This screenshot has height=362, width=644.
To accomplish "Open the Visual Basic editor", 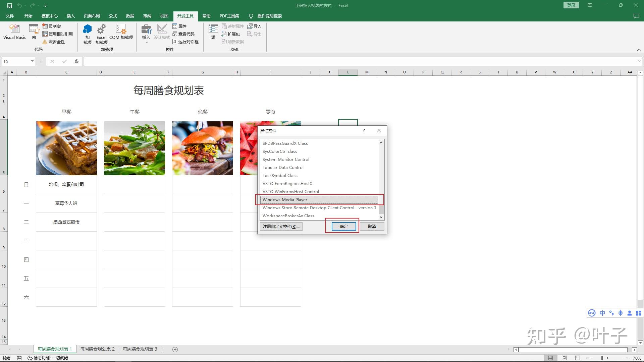I will [14, 32].
